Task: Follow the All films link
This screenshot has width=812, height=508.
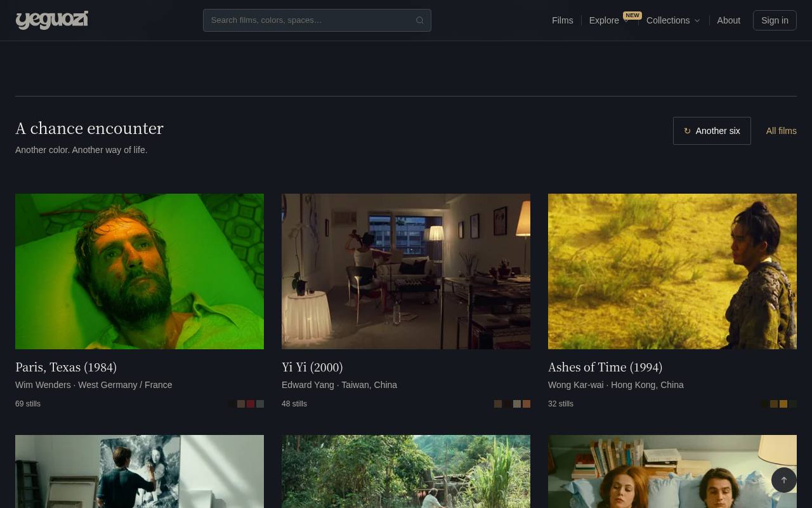Action: [x=781, y=131]
